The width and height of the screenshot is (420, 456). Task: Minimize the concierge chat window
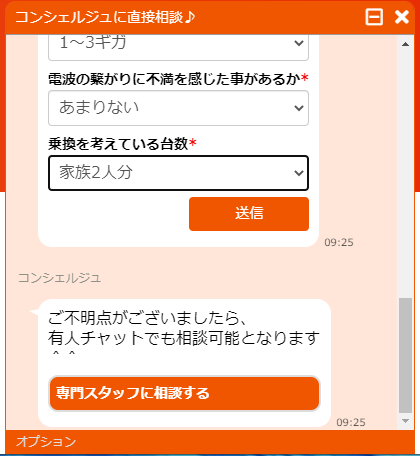tap(374, 17)
